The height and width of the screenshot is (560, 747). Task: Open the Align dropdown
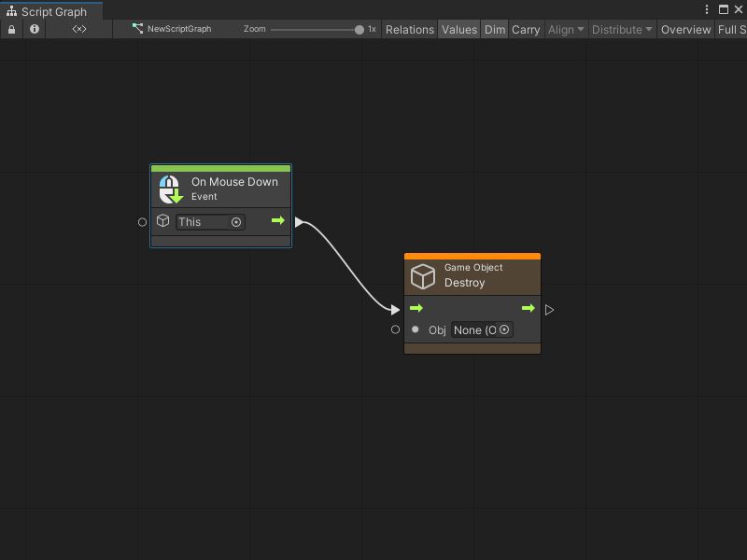(565, 29)
